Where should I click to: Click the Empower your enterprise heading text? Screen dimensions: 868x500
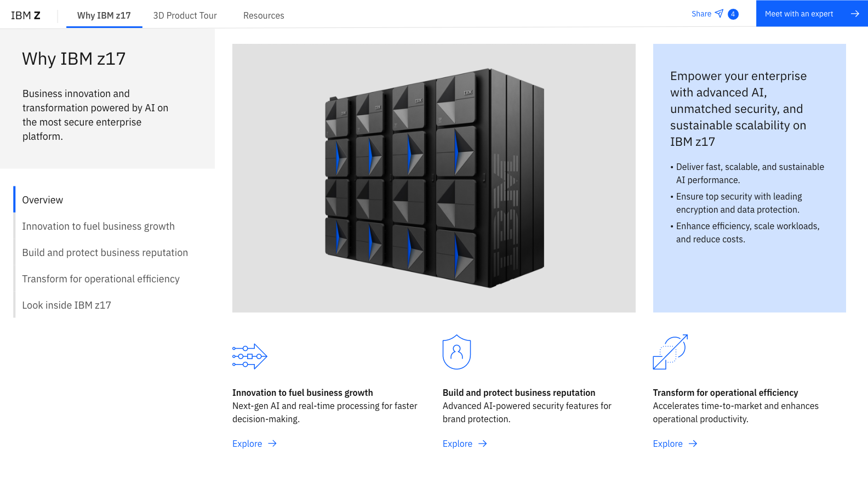coord(739,109)
